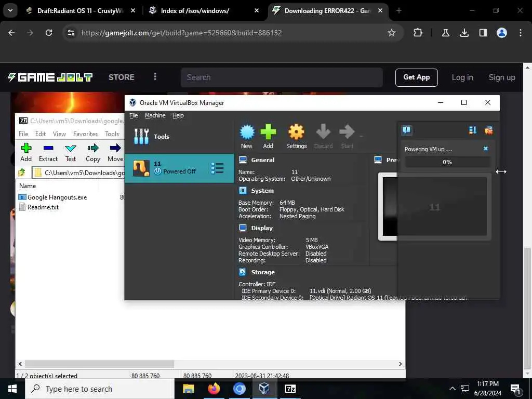Open the browser downloads icon

[464, 33]
